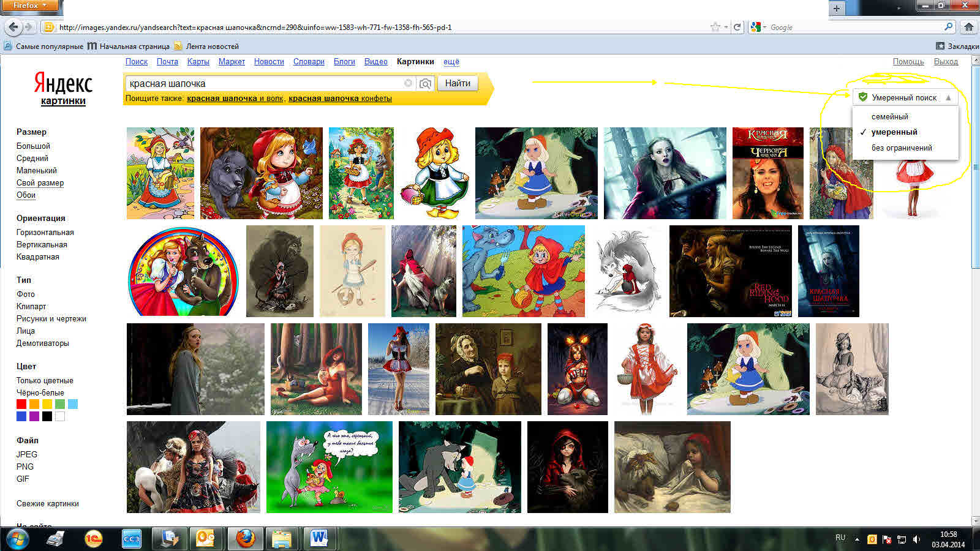The height and width of the screenshot is (551, 980).
Task: Log out via the Выход link
Action: (x=946, y=61)
